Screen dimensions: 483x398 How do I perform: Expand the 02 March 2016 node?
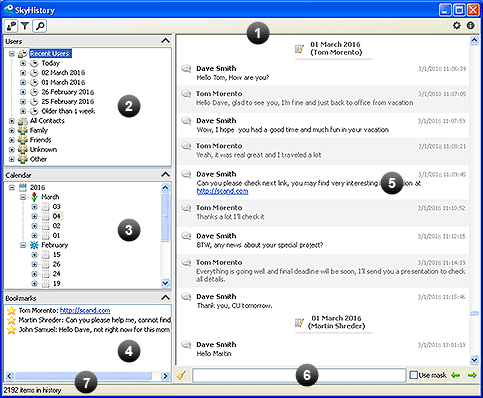[23, 73]
